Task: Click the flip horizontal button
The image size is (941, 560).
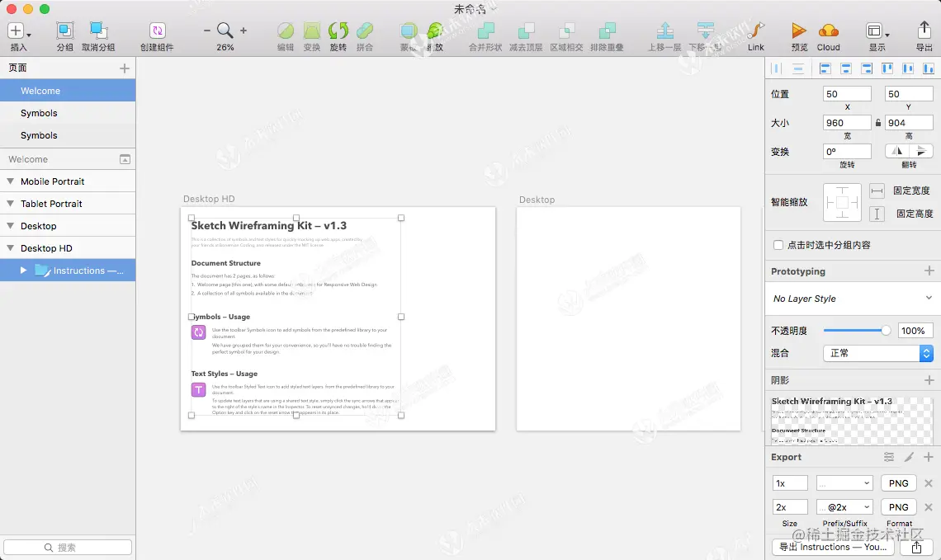Action: (897, 151)
